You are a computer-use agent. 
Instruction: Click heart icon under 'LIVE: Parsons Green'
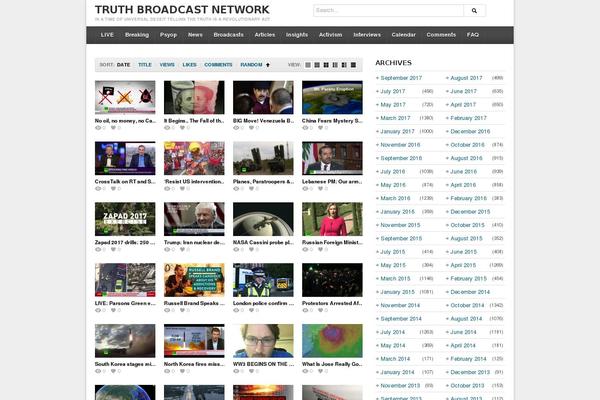pyautogui.click(x=113, y=310)
